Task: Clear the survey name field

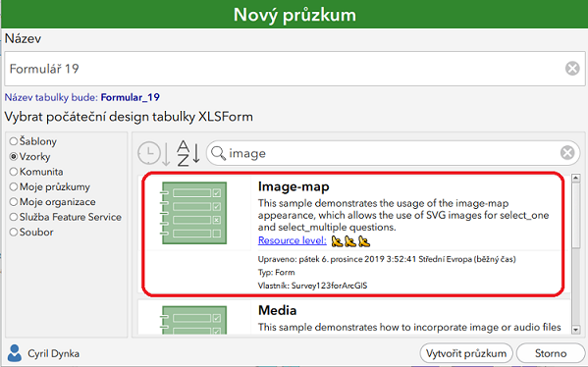Action: click(572, 69)
